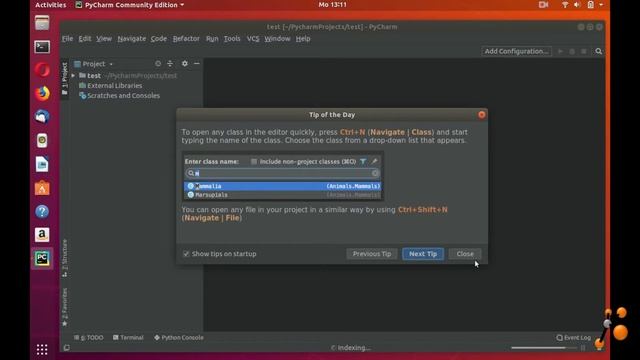
Task: Open the Run menu
Action: pos(212,39)
